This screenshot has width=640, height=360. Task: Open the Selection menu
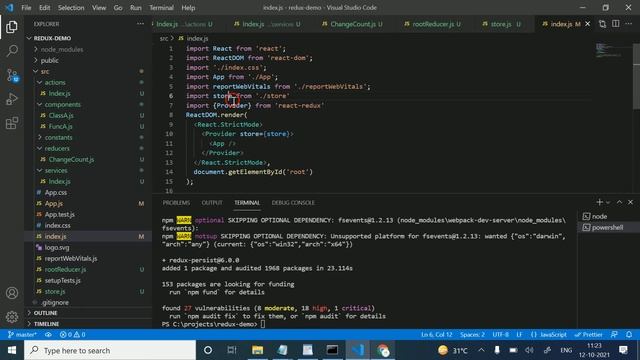pos(71,7)
